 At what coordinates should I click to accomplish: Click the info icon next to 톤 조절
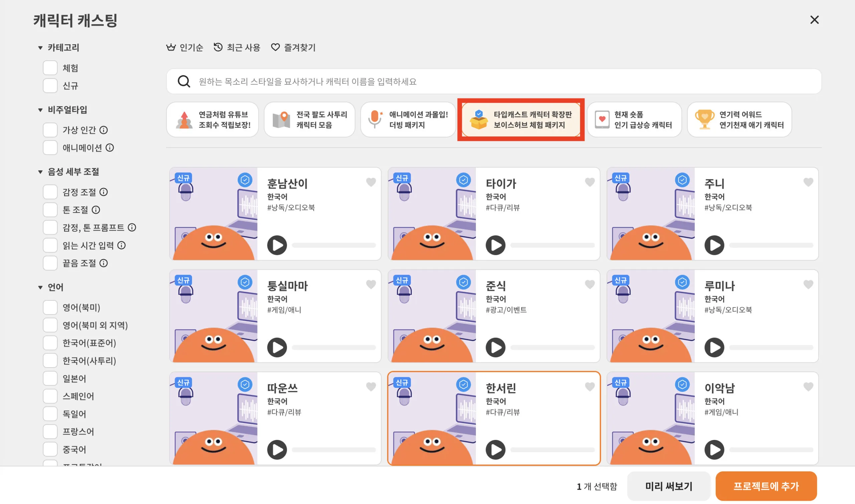pyautogui.click(x=96, y=210)
